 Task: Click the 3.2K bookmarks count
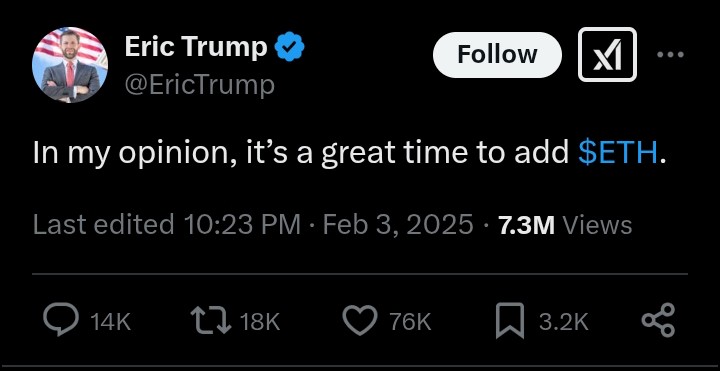(x=564, y=322)
